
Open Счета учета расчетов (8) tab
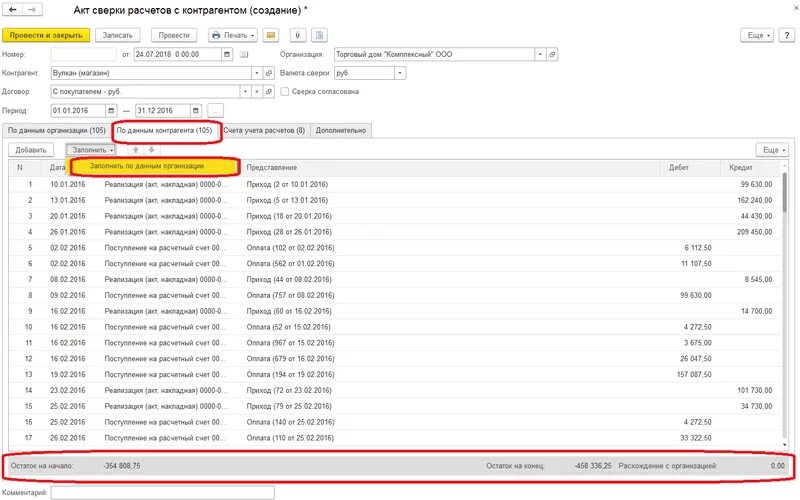264,131
